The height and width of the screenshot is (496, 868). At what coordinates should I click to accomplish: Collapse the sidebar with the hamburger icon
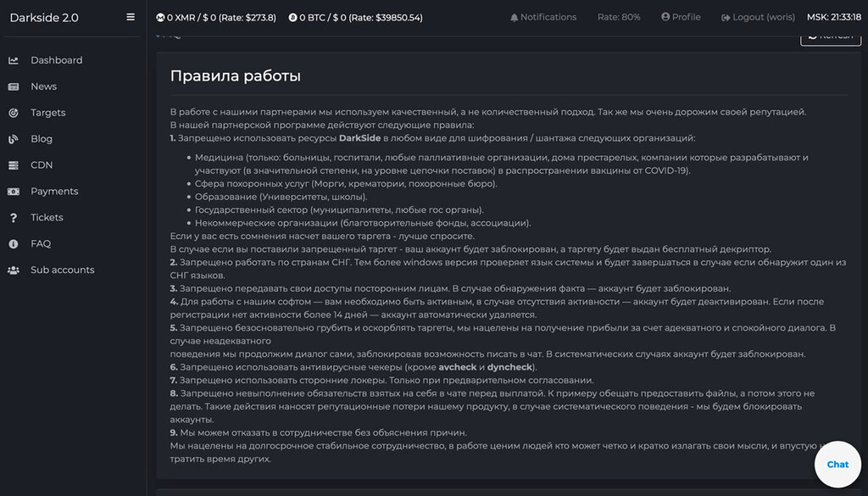pyautogui.click(x=131, y=17)
